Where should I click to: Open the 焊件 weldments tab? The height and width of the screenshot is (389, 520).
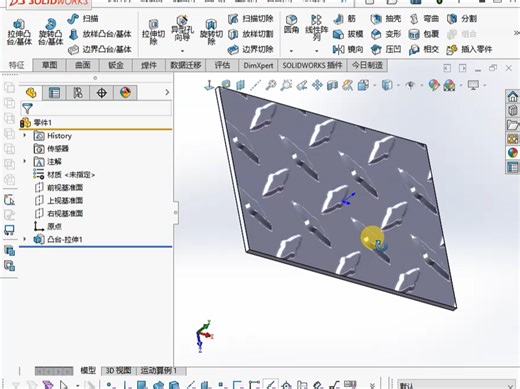pos(149,65)
